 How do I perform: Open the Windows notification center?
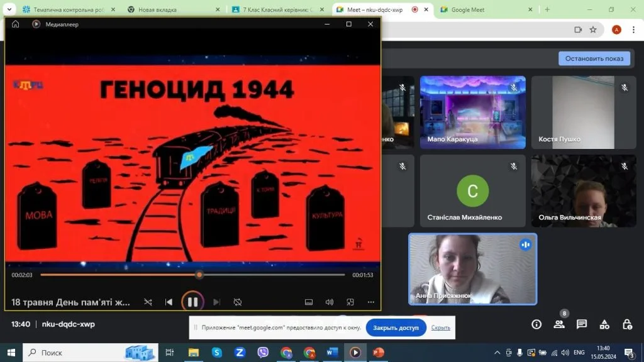(629, 353)
